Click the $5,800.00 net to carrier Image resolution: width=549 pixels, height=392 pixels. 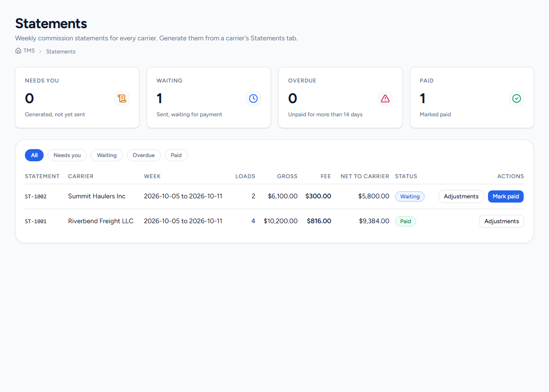pos(374,196)
